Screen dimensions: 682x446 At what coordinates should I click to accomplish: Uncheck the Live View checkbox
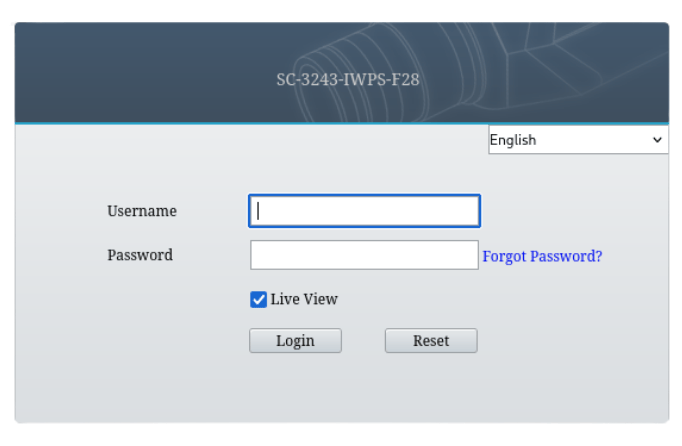[x=259, y=299]
